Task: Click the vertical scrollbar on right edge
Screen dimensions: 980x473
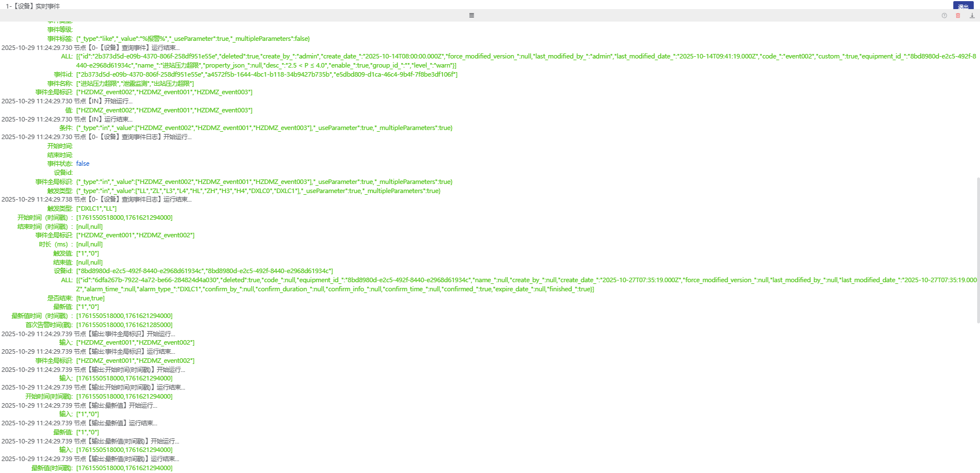Action: (x=978, y=250)
